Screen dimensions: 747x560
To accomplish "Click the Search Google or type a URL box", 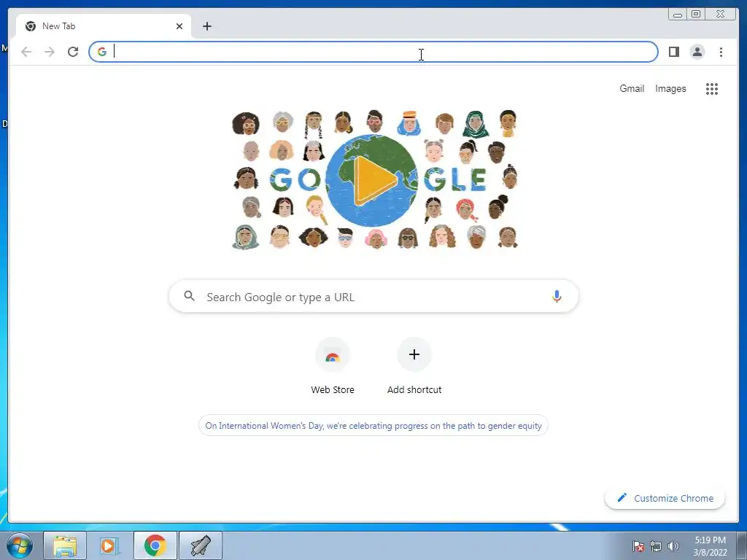I will [373, 297].
